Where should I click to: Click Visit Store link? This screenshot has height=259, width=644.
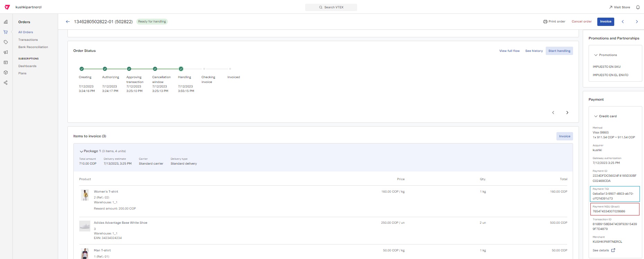[619, 7]
